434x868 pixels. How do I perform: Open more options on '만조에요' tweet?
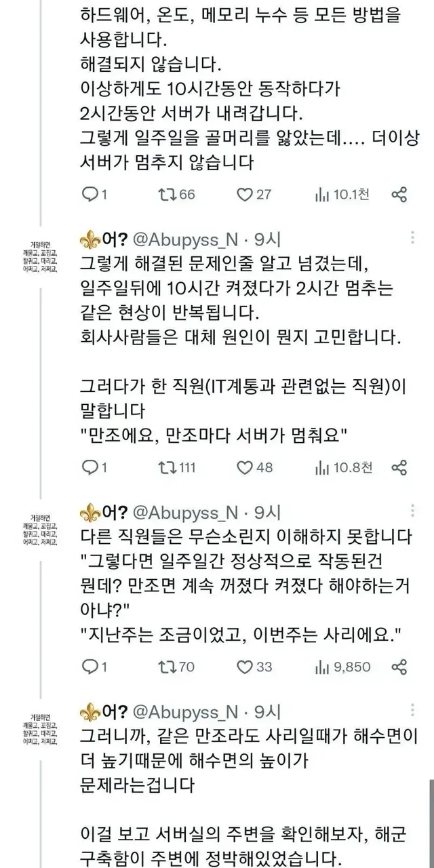413,238
